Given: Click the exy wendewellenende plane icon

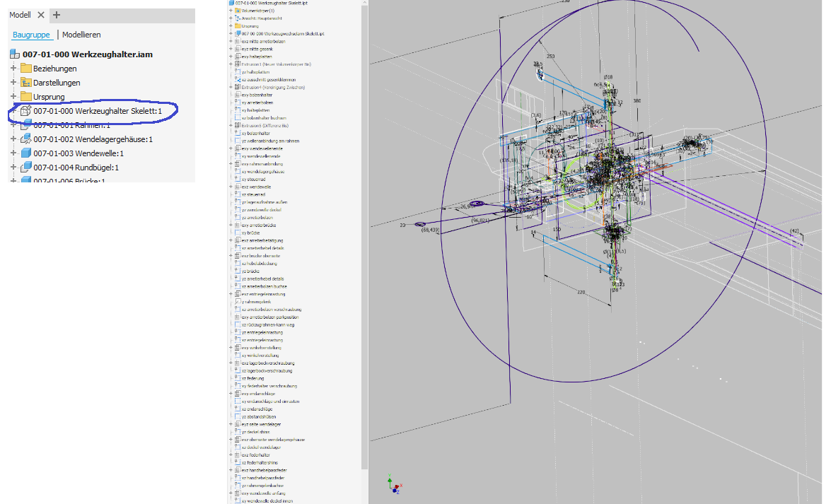Looking at the screenshot, I should pyautogui.click(x=238, y=149).
